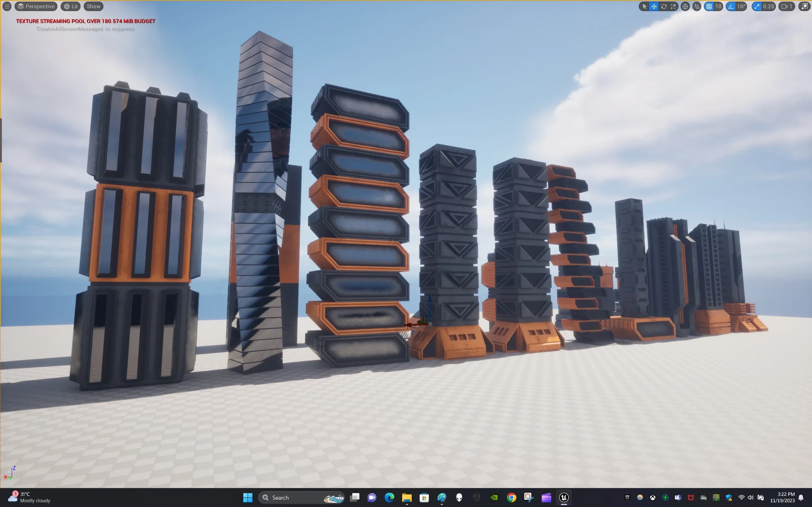Enable surface snapping tool
The image size is (812, 507).
coord(697,6)
